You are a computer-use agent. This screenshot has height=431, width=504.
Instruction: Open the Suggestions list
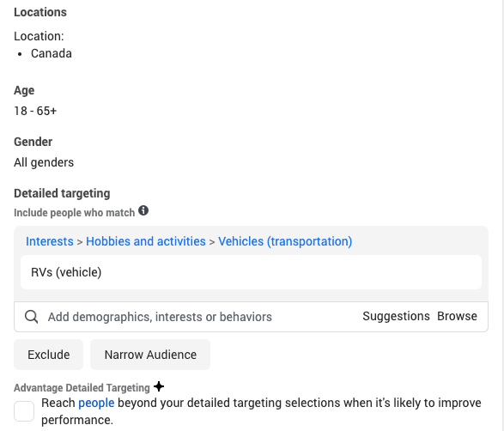tap(396, 316)
